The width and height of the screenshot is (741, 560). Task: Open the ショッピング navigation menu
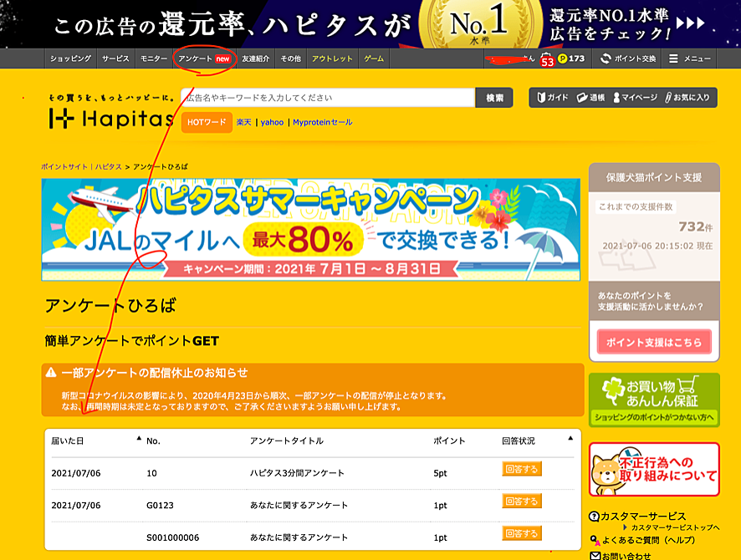click(70, 59)
